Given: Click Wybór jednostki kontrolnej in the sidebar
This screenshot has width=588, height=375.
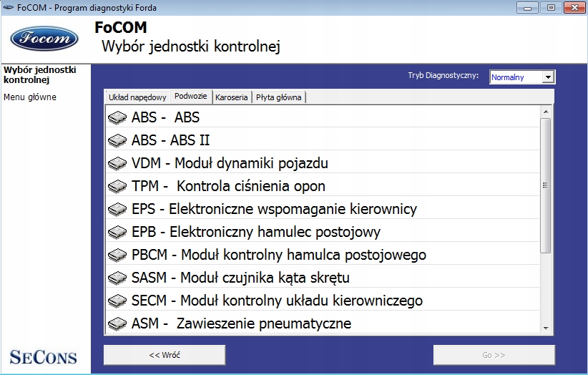Looking at the screenshot, I should click(x=39, y=74).
